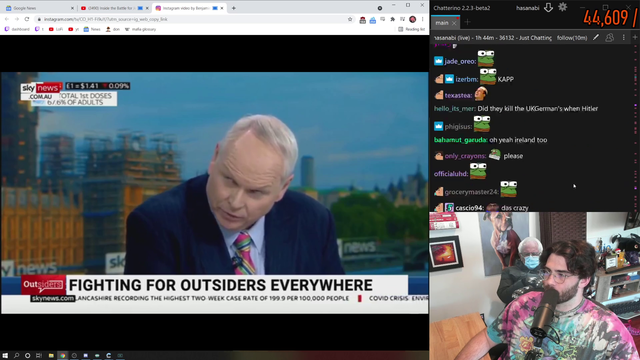Open File Explorer from the taskbar
This screenshot has width=640, height=360.
click(51, 356)
